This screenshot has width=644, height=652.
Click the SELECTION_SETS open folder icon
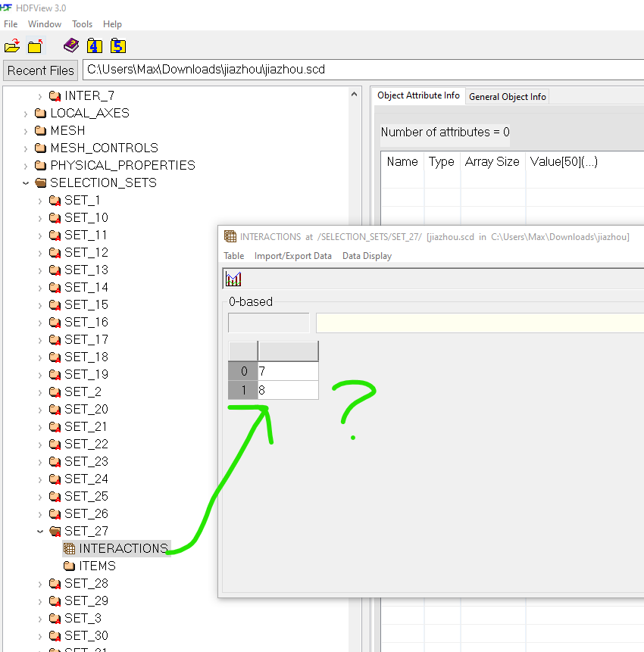pyautogui.click(x=40, y=182)
